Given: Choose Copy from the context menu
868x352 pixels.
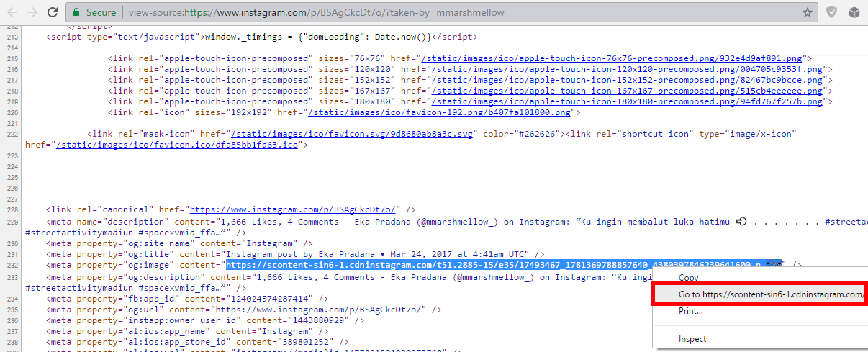Looking at the screenshot, I should pos(688,278).
